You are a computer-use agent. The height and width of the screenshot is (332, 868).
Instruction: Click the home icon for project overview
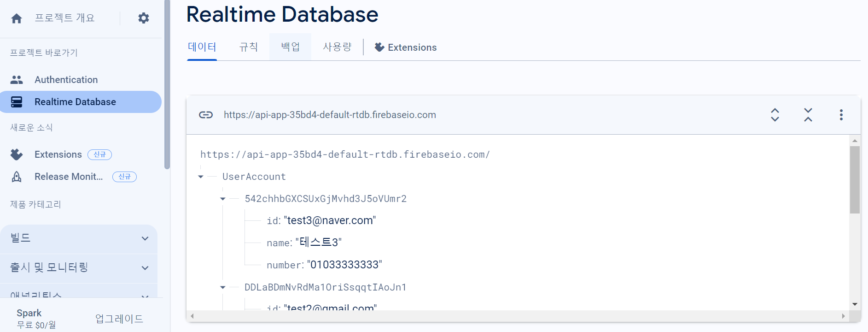[x=17, y=18]
